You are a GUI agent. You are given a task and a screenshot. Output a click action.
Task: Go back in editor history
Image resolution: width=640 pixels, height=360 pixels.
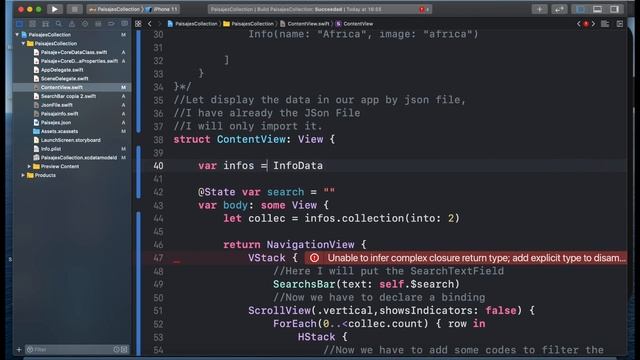[x=150, y=24]
